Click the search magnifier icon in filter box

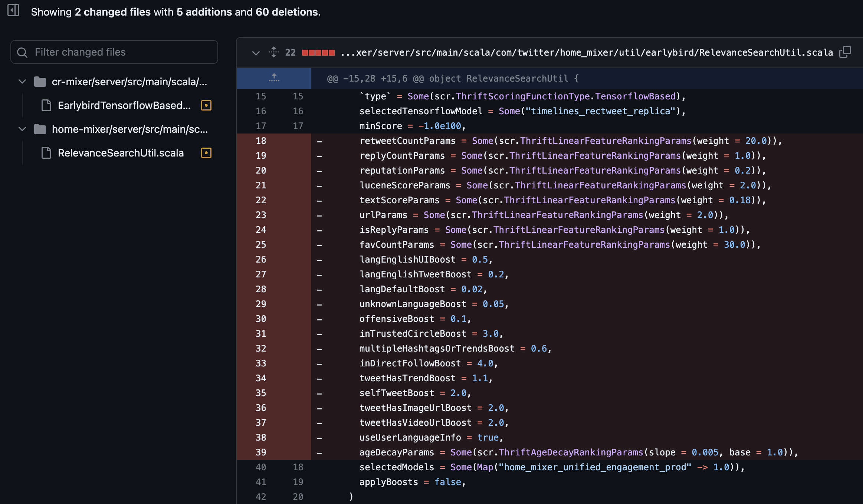tap(22, 52)
